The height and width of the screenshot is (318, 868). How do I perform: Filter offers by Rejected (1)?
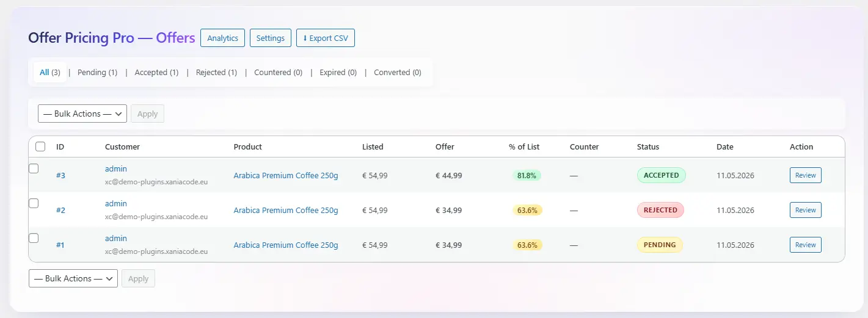point(216,72)
